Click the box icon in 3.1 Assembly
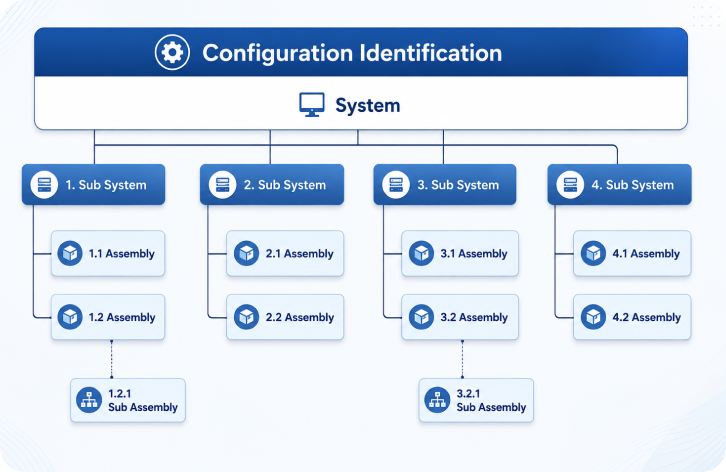Screen dimensions: 726x472 coord(421,253)
